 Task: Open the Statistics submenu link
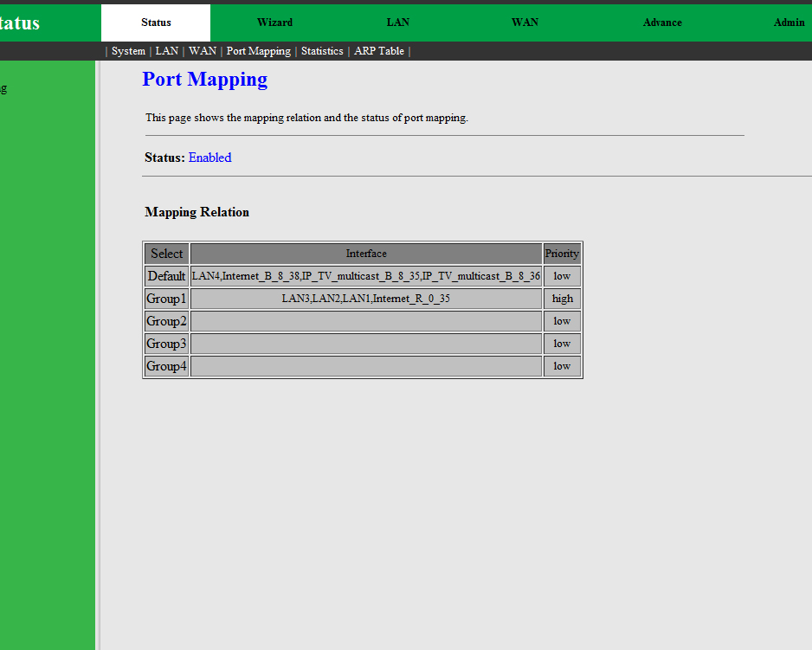(x=322, y=51)
